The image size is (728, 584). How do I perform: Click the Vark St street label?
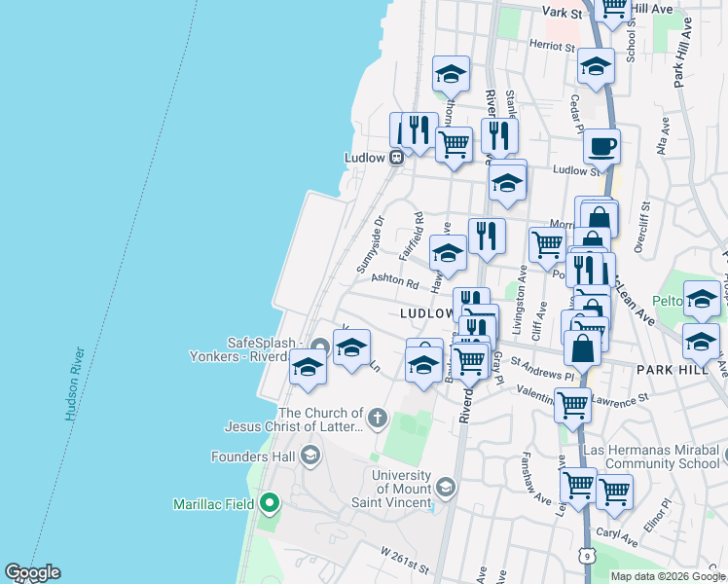[562, 12]
